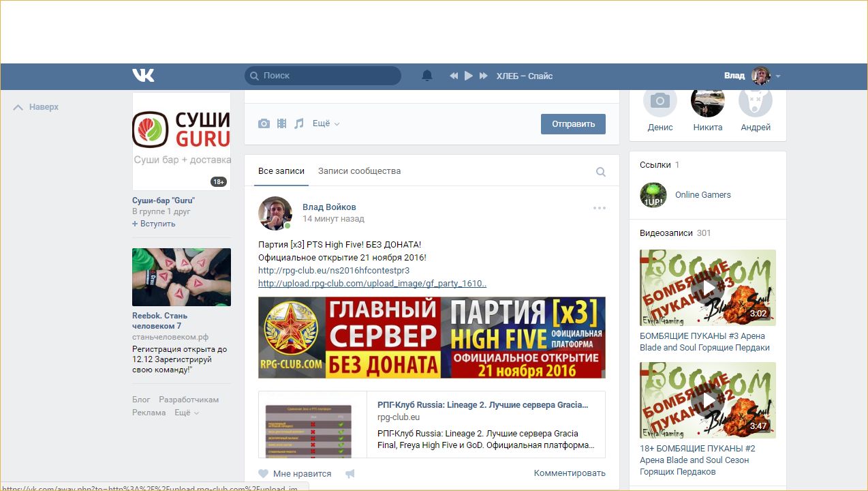Click Комментировать on the post
Image resolution: width=868 pixels, height=491 pixels.
pyautogui.click(x=570, y=473)
